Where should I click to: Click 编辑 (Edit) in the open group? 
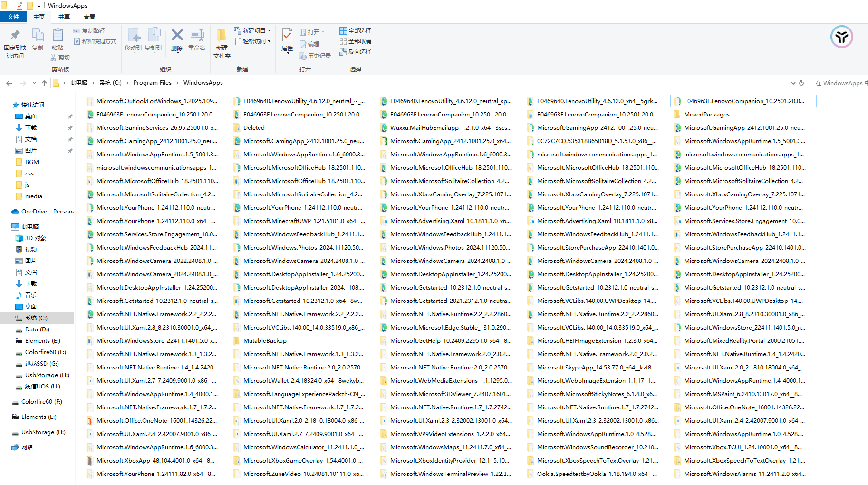coord(309,44)
